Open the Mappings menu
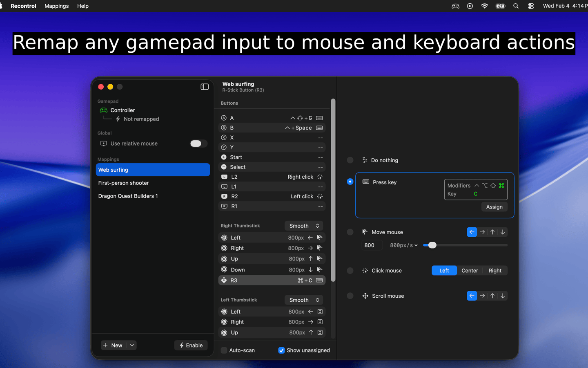Viewport: 588px width, 368px height. click(x=56, y=6)
